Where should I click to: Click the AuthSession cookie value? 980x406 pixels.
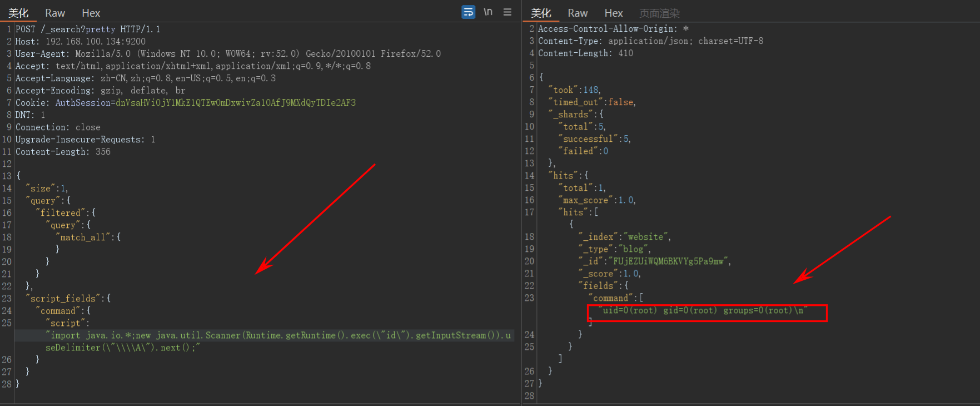(x=236, y=102)
